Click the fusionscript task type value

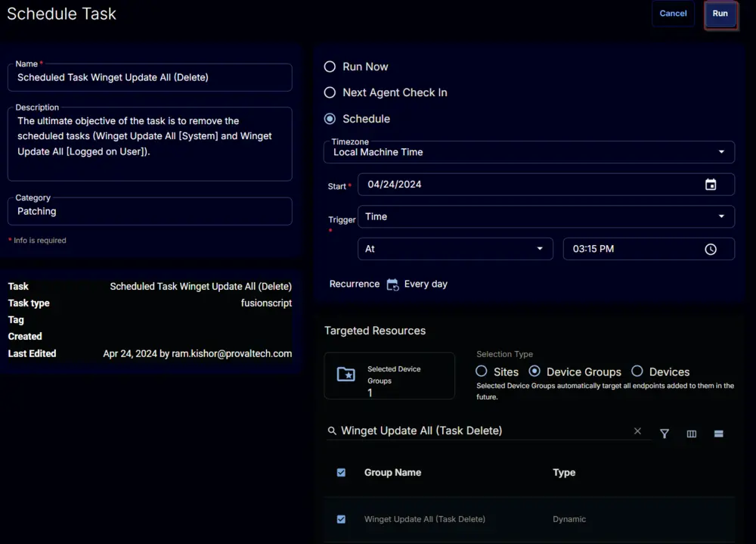(266, 303)
